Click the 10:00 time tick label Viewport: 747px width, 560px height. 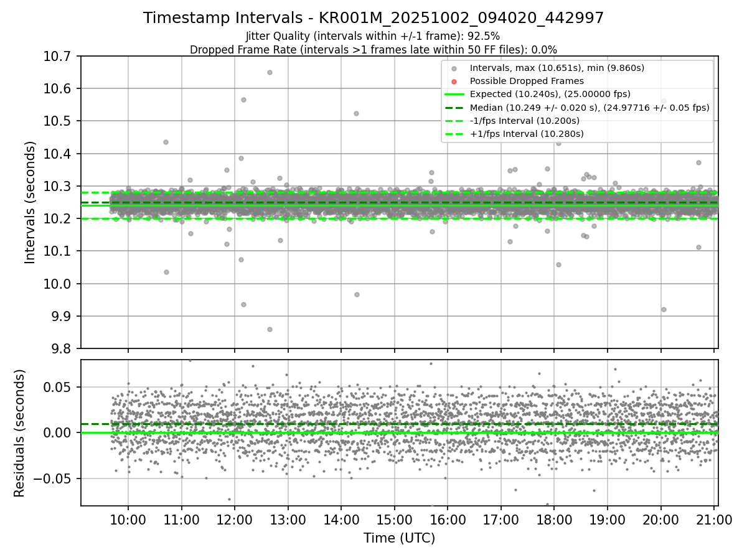(x=128, y=520)
